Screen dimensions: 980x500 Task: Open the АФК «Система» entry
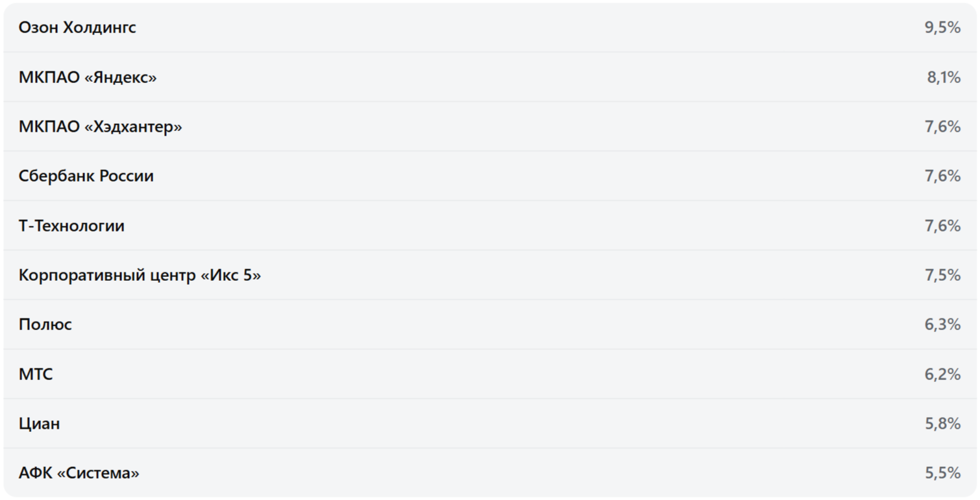pyautogui.click(x=79, y=473)
